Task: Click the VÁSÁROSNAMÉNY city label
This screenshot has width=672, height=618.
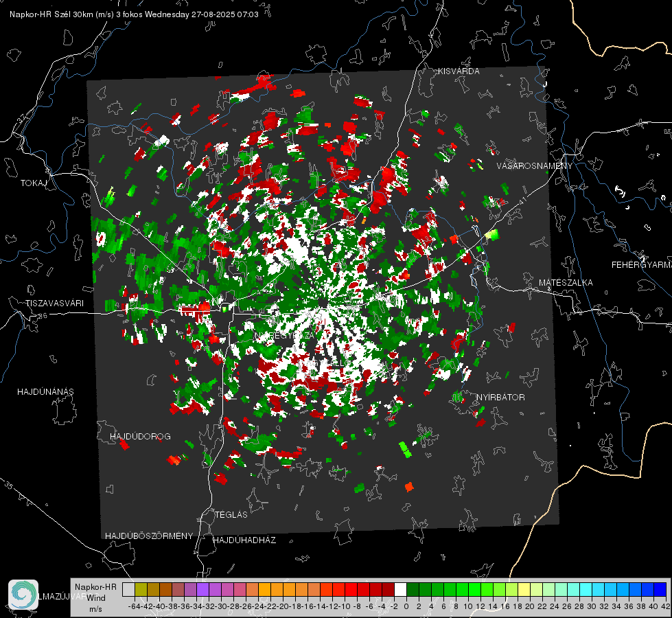Action: (535, 165)
